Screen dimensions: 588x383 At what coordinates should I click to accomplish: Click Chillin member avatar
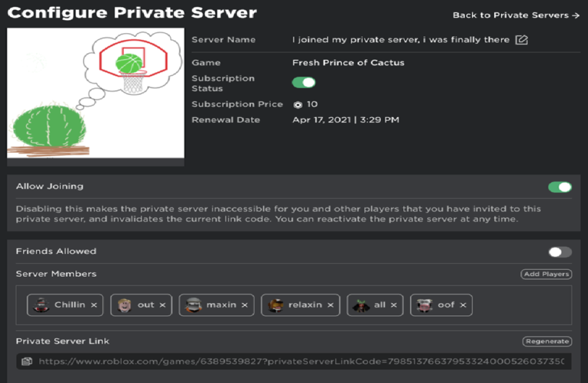coord(41,305)
